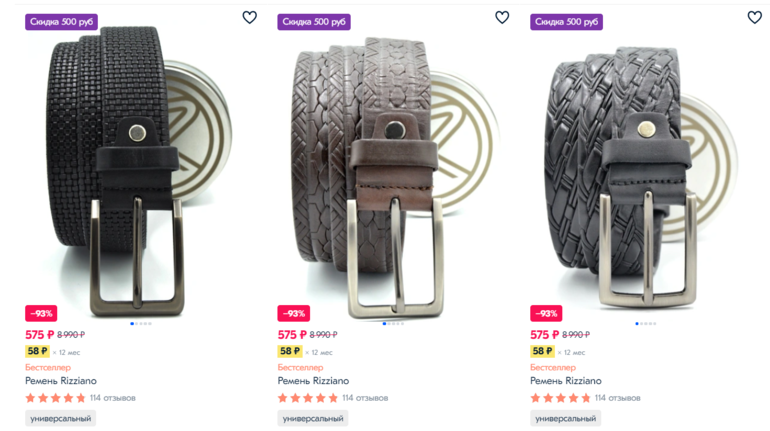
Task: Open the 'Ремень Rizziano' title under the gray belt
Action: 566,381
